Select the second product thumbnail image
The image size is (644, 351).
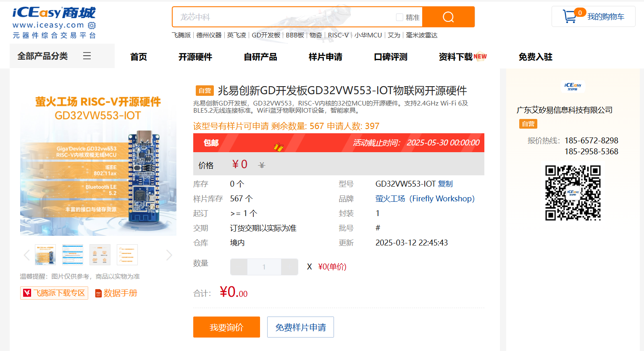coord(73,255)
